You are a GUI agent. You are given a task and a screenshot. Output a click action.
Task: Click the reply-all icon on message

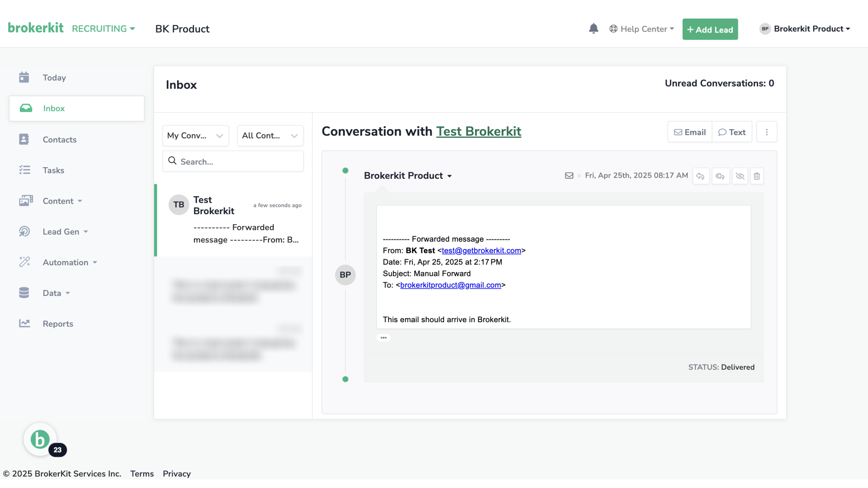click(x=720, y=176)
